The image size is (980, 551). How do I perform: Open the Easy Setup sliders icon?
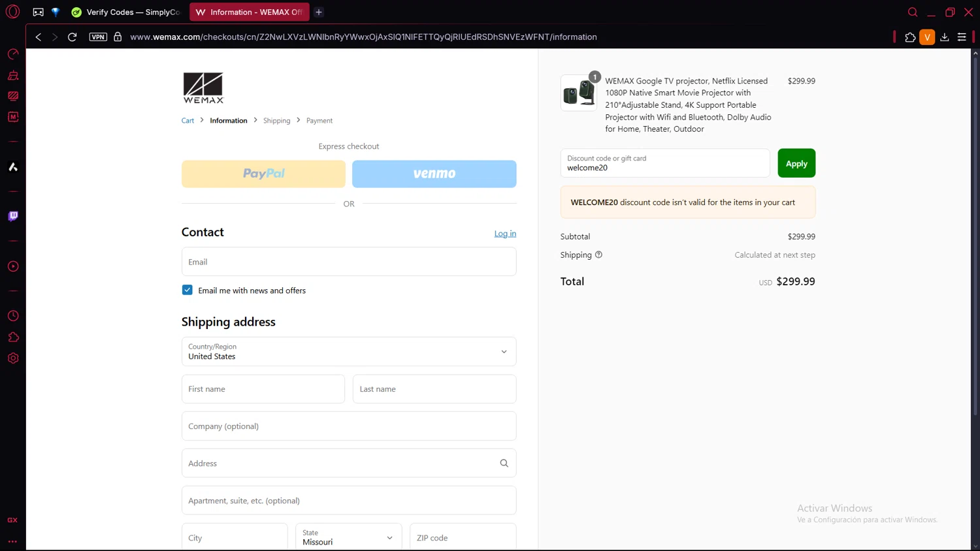(x=962, y=37)
